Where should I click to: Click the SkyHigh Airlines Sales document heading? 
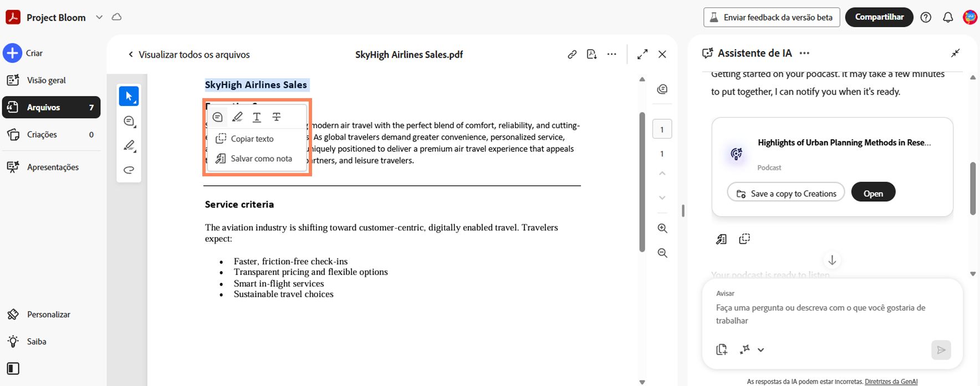click(256, 85)
